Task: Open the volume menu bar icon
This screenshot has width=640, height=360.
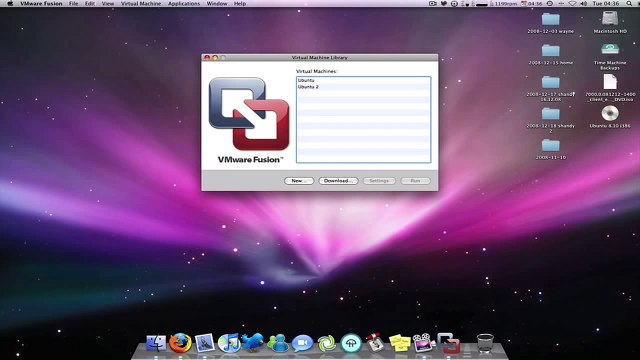Action: pos(584,3)
